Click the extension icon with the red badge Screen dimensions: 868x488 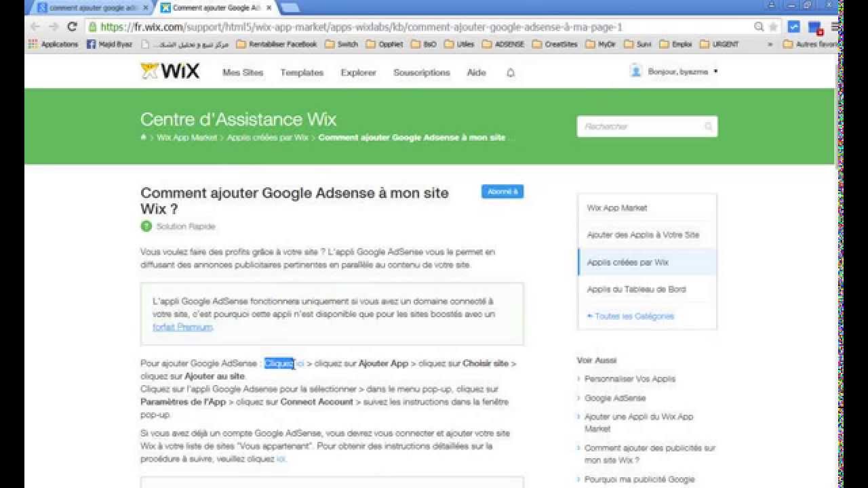[814, 28]
